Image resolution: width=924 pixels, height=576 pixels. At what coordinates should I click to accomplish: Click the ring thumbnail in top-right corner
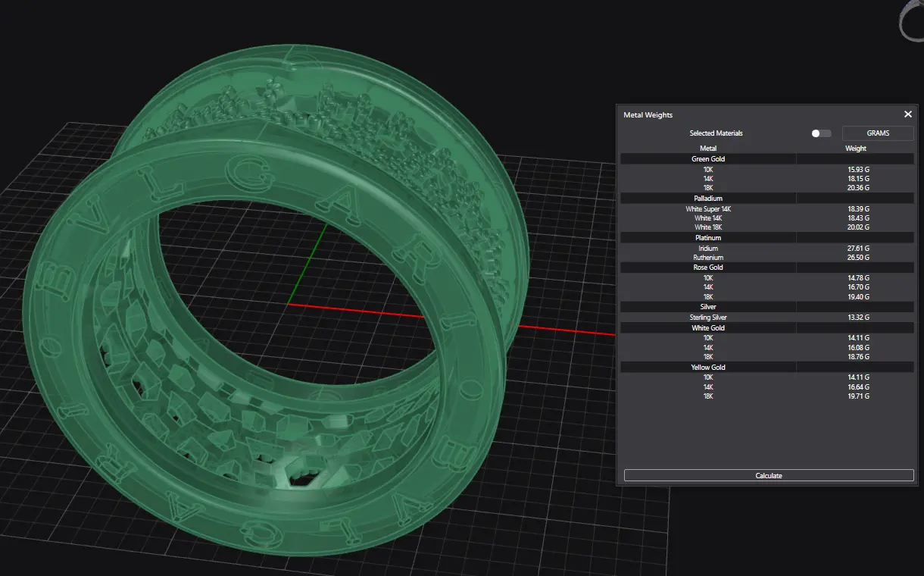911,20
